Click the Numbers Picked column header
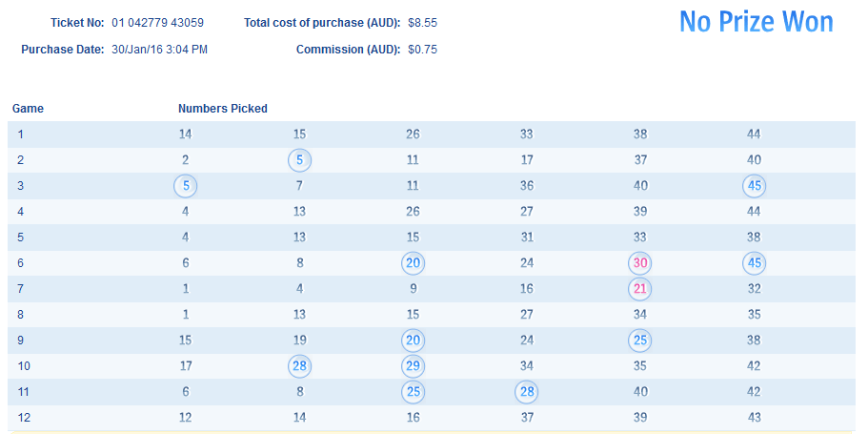868x434 pixels. tap(222, 109)
